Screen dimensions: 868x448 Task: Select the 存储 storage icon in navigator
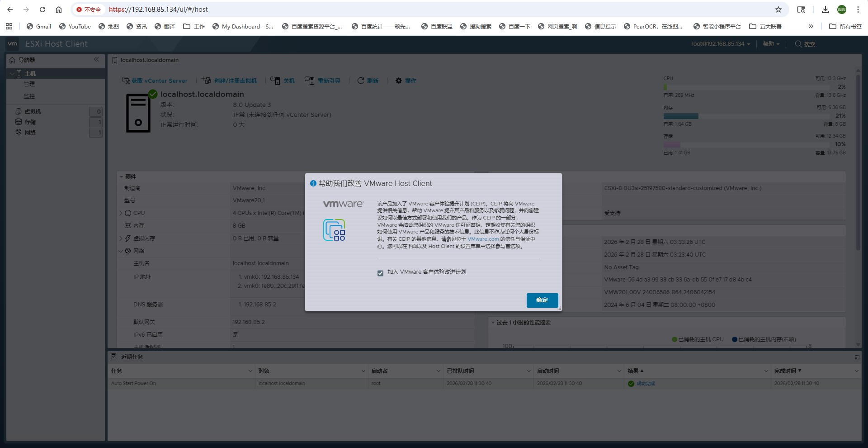pyautogui.click(x=18, y=122)
